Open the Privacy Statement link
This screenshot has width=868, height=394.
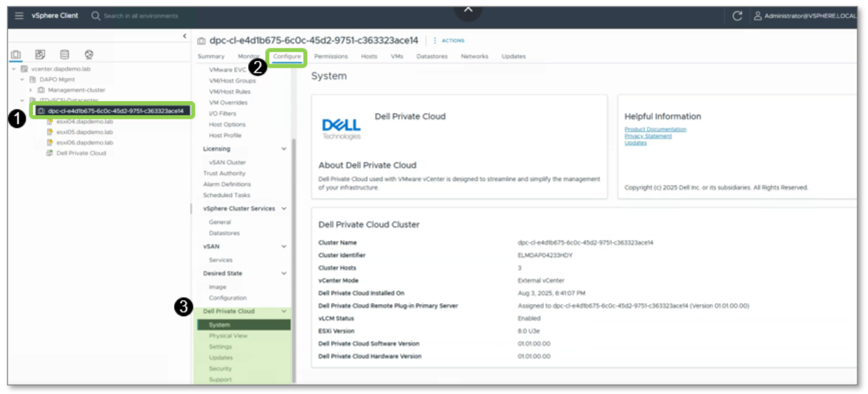point(648,136)
